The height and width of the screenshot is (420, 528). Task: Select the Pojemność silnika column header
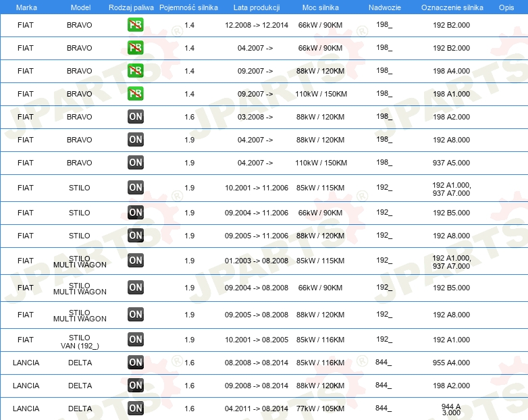(188, 7)
